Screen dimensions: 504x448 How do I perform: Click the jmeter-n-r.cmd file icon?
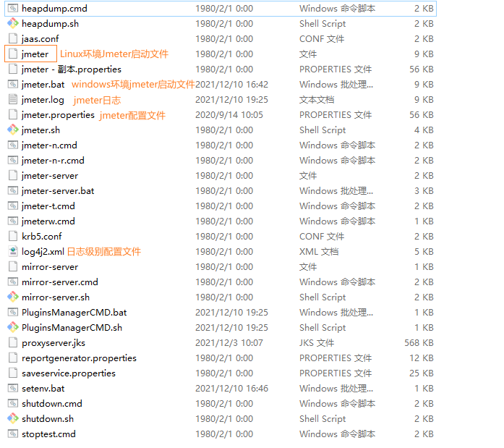13,160
